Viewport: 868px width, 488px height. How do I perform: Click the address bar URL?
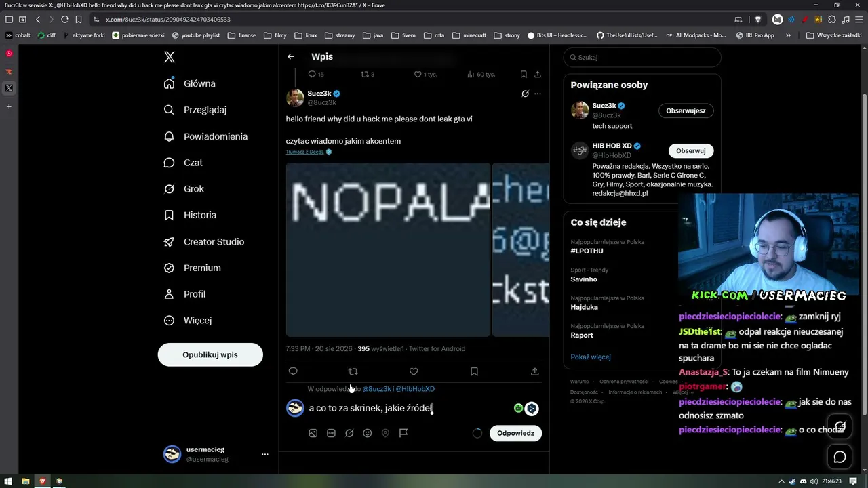tap(168, 20)
